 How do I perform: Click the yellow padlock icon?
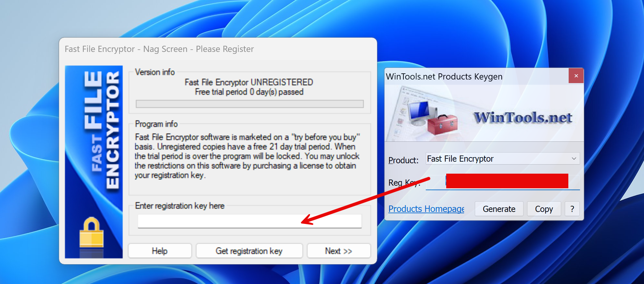(92, 232)
